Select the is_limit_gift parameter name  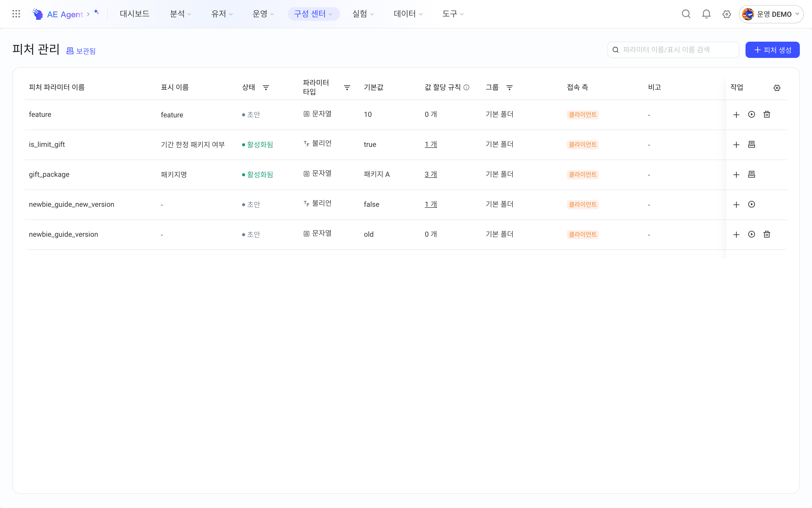click(x=47, y=145)
